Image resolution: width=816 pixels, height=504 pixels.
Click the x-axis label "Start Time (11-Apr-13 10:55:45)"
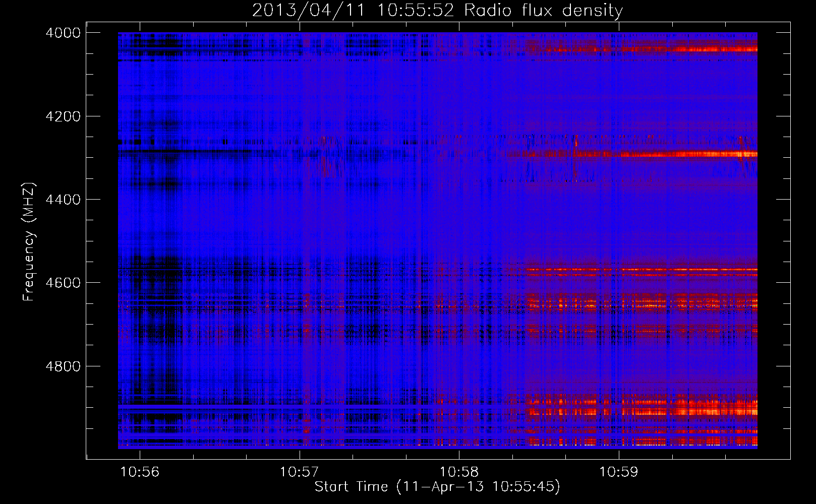click(437, 487)
